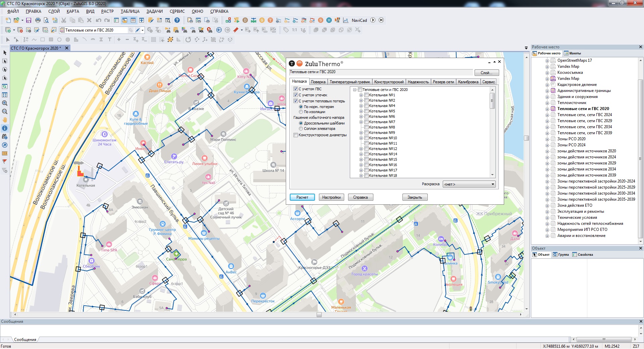This screenshot has width=644, height=349.
Task: Go to previous view blue back arrow
Action: point(219,30)
